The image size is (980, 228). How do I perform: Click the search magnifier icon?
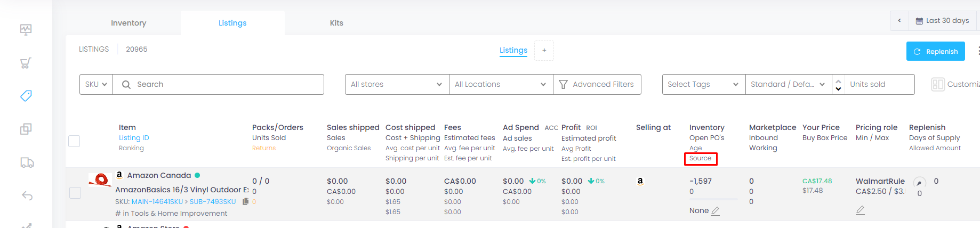coord(126,84)
